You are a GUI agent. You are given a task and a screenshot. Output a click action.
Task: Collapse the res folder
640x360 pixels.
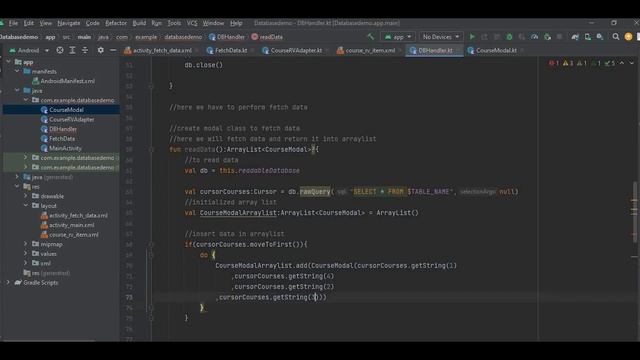tap(17, 187)
